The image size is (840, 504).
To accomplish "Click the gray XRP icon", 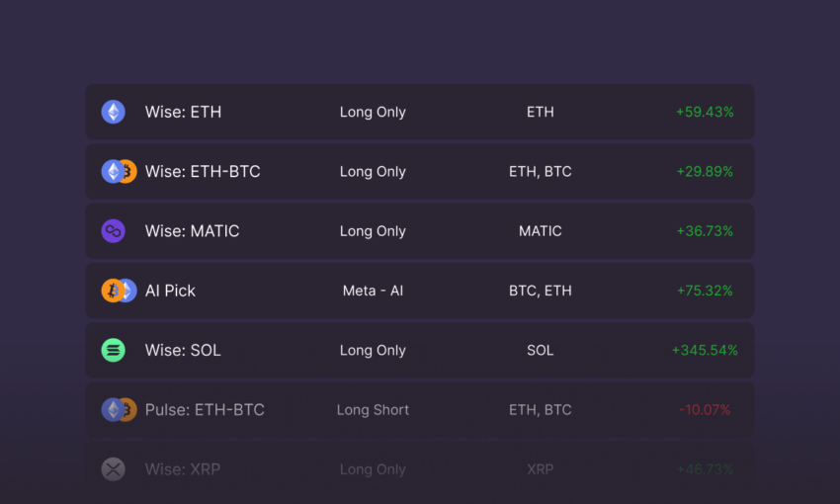I will point(113,469).
